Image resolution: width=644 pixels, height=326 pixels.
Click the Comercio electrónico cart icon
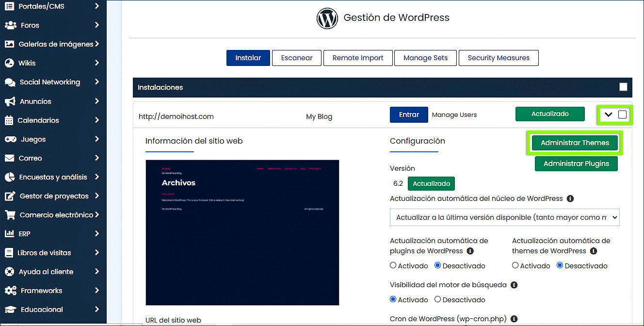point(10,215)
